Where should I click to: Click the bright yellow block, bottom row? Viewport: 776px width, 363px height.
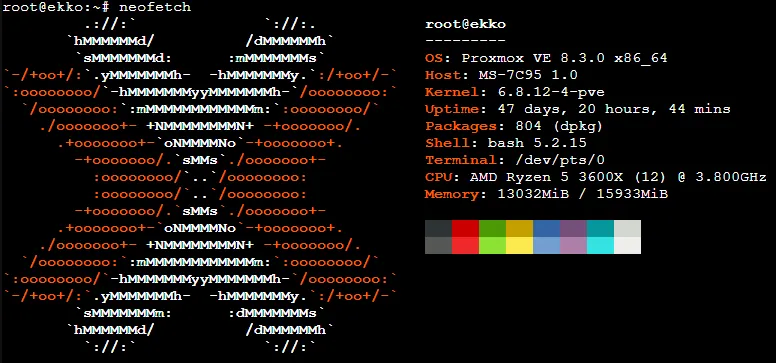click(x=519, y=245)
